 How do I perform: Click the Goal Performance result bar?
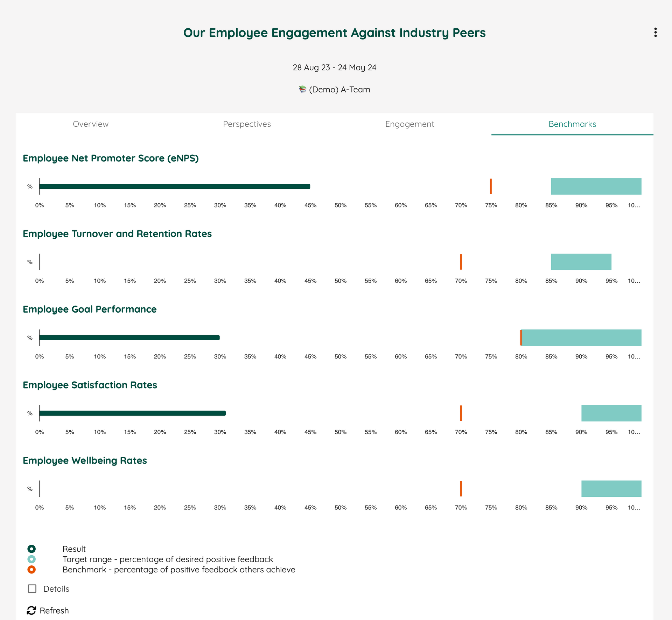coord(129,337)
